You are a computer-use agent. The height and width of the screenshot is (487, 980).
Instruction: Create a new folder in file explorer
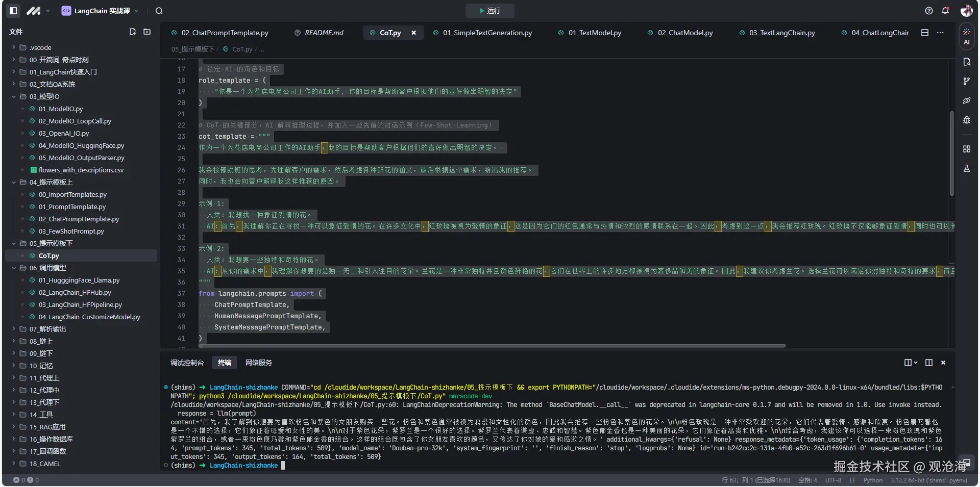tap(147, 32)
